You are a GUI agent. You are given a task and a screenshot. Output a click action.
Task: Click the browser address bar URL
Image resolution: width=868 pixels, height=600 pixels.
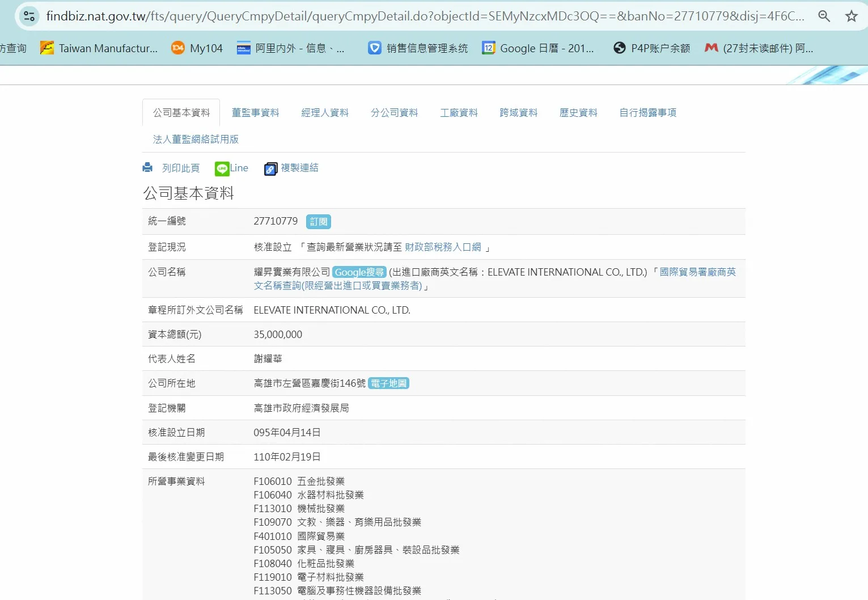click(x=425, y=16)
